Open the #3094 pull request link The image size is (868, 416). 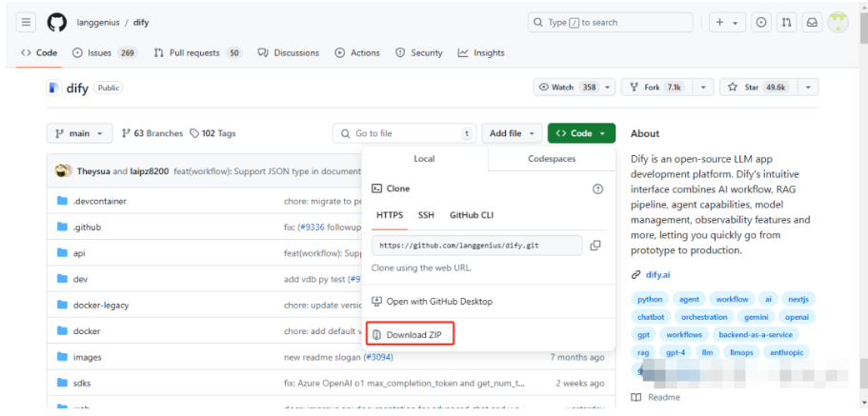(x=378, y=357)
